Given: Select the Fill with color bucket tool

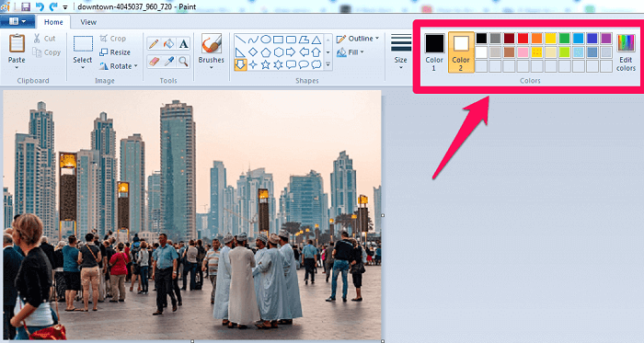Looking at the screenshot, I should click(x=168, y=43).
